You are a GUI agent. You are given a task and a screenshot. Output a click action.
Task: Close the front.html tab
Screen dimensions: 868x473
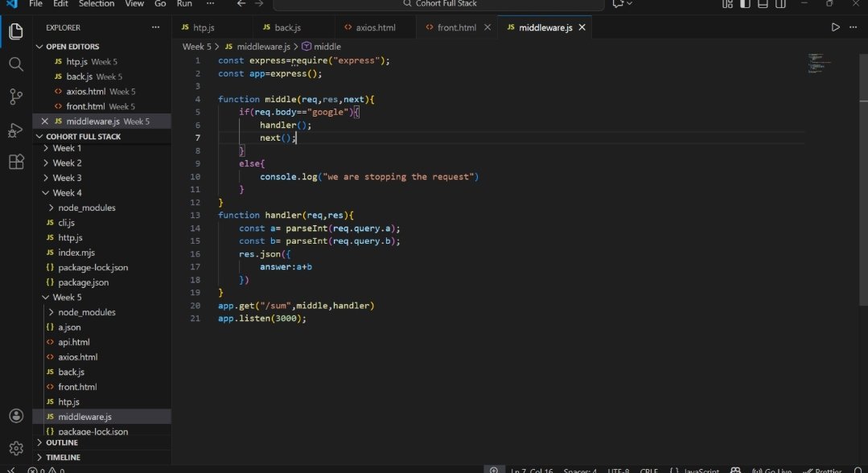pos(487,27)
